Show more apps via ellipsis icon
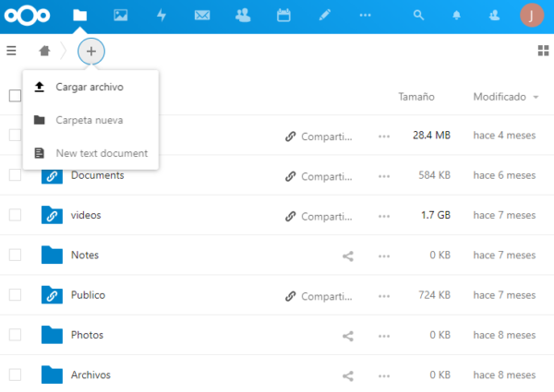 366,15
